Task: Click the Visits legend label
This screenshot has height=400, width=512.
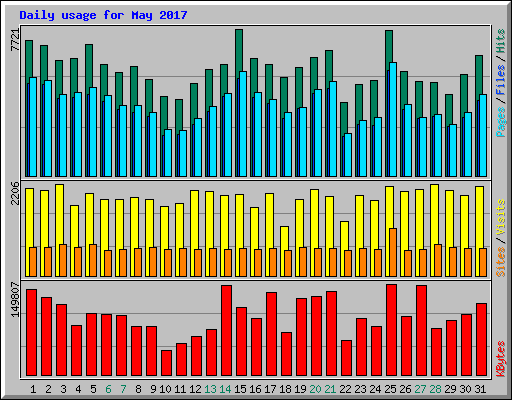Action: 501,217
